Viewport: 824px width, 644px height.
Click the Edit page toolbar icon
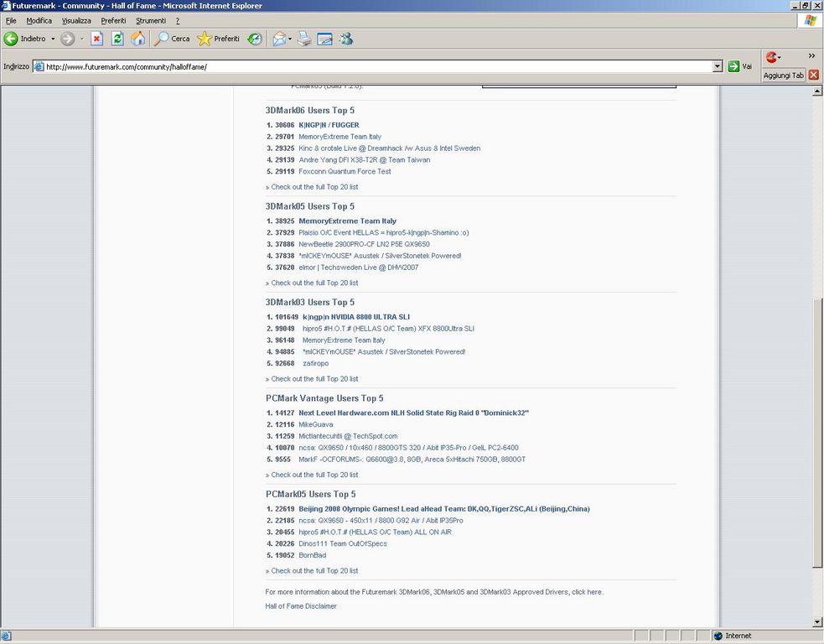tap(324, 39)
